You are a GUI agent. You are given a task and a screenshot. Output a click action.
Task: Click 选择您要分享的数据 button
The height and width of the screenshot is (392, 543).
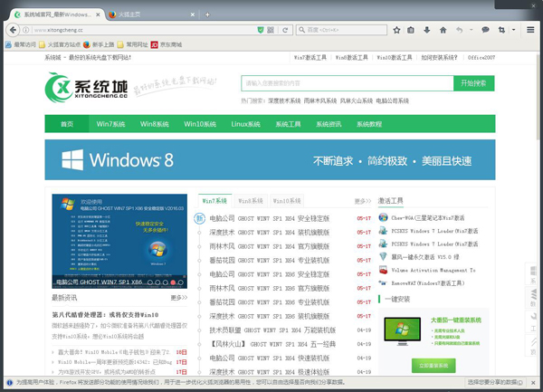coord(495,382)
